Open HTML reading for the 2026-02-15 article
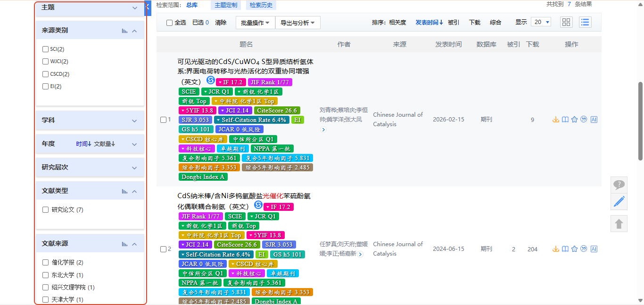Image resolution: width=644 pixels, height=305 pixels. click(565, 120)
